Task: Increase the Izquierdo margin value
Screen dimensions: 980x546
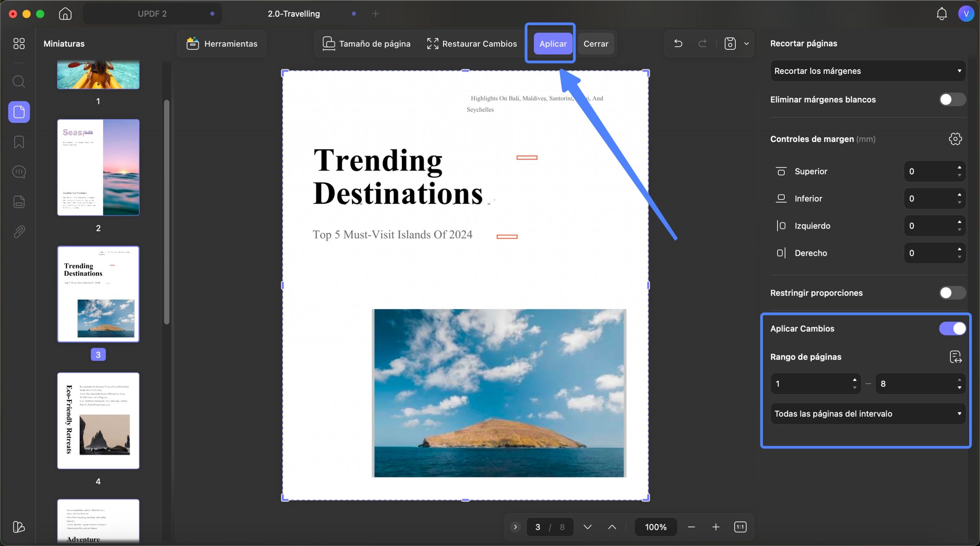Action: 959,222
